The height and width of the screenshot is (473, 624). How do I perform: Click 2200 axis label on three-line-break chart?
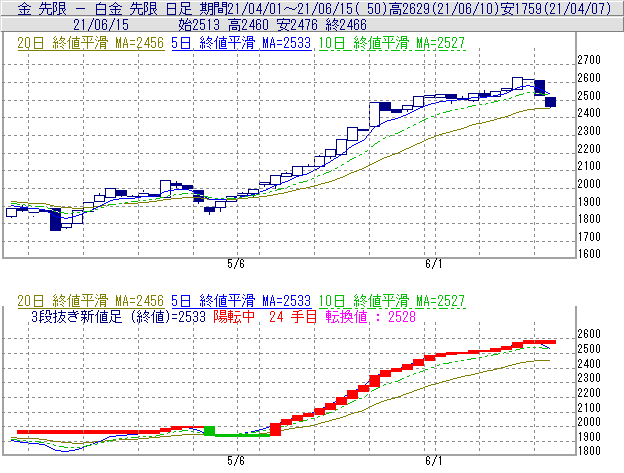click(589, 393)
